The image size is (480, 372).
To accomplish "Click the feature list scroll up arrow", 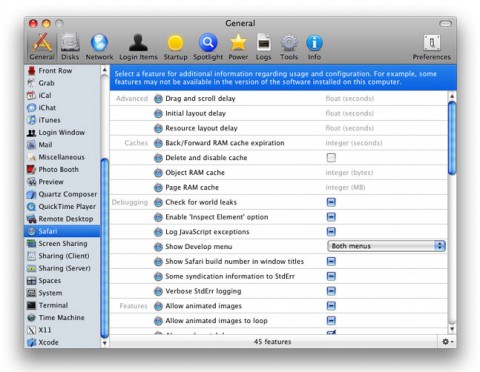I will pyautogui.click(x=452, y=96).
